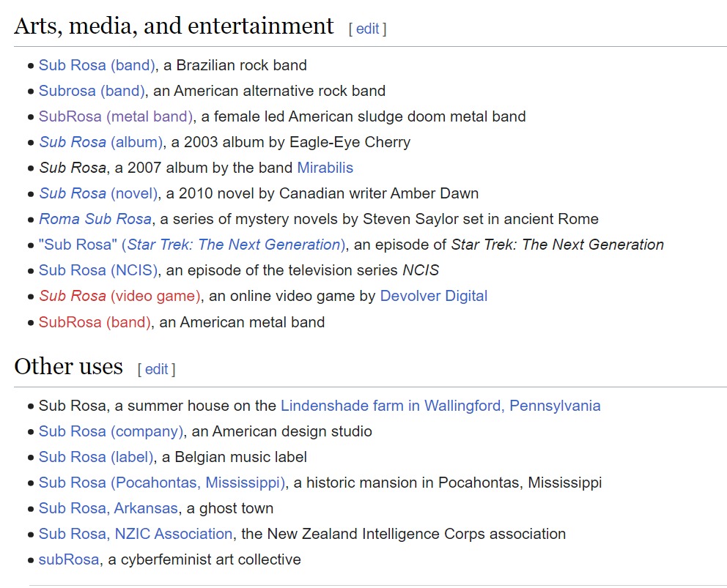
Task: Click red Sub Rosa (video game) link
Action: [x=119, y=296]
